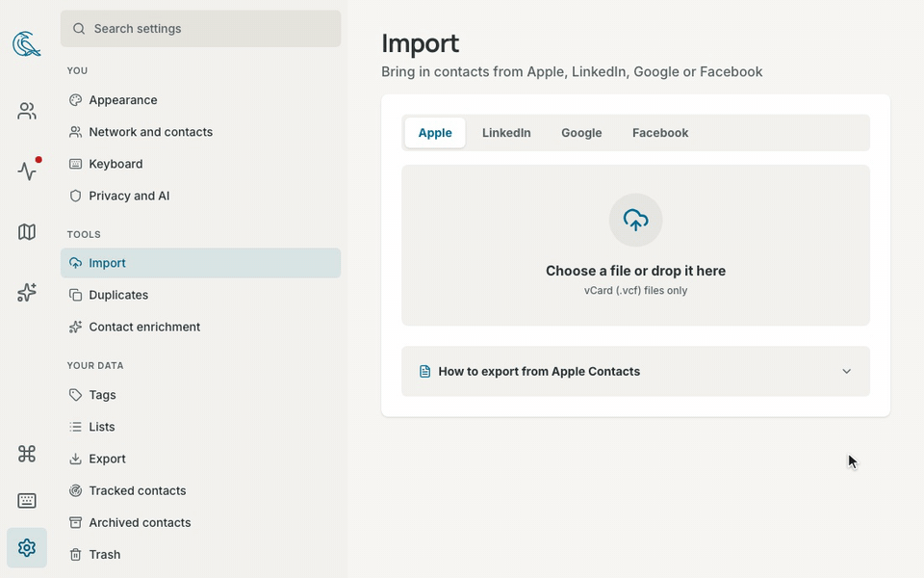The image size is (924, 578).
Task: Open Appearance settings
Action: click(123, 99)
